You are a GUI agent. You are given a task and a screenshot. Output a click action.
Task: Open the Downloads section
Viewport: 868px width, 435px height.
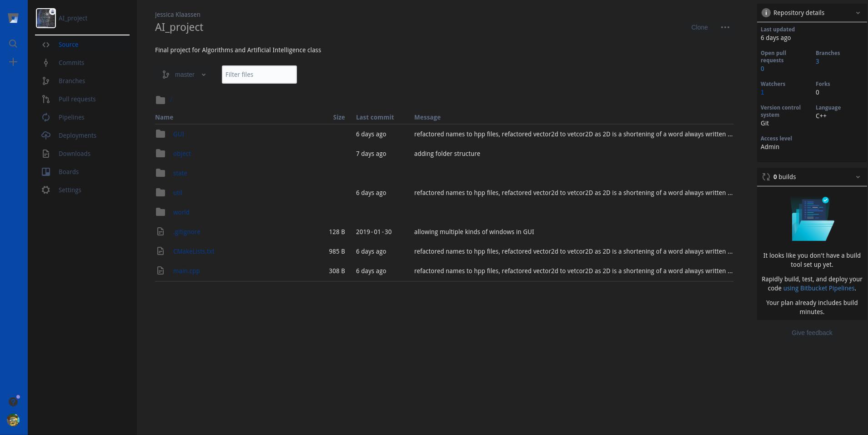click(74, 153)
